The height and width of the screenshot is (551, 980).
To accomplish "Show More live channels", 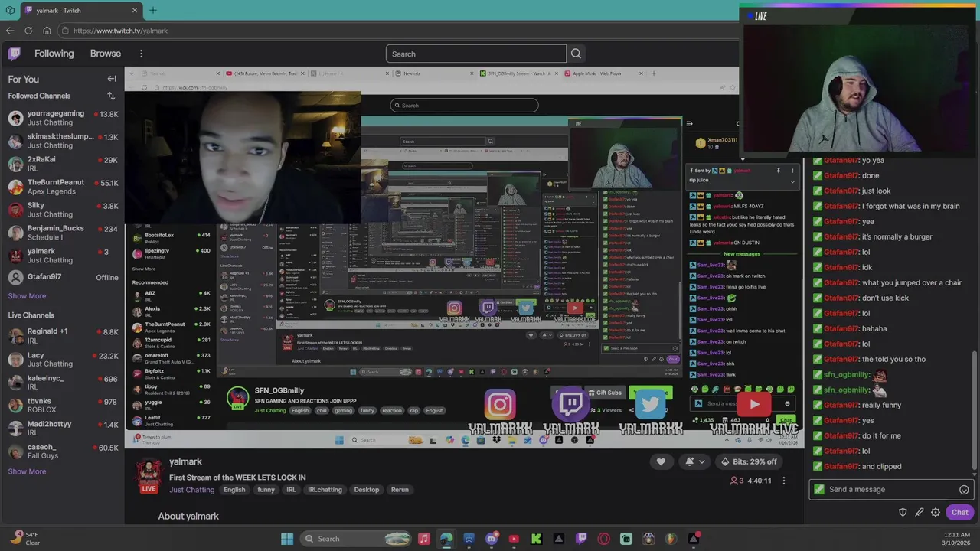I will point(27,471).
